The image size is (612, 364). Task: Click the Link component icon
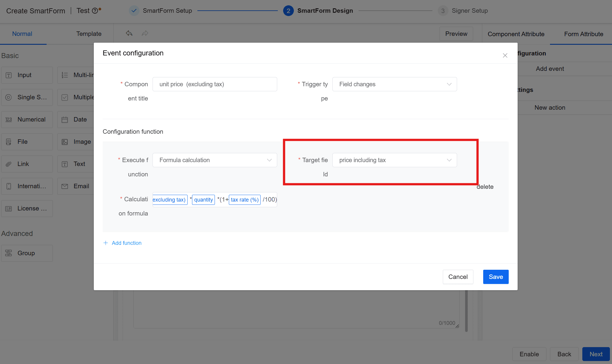point(9,164)
